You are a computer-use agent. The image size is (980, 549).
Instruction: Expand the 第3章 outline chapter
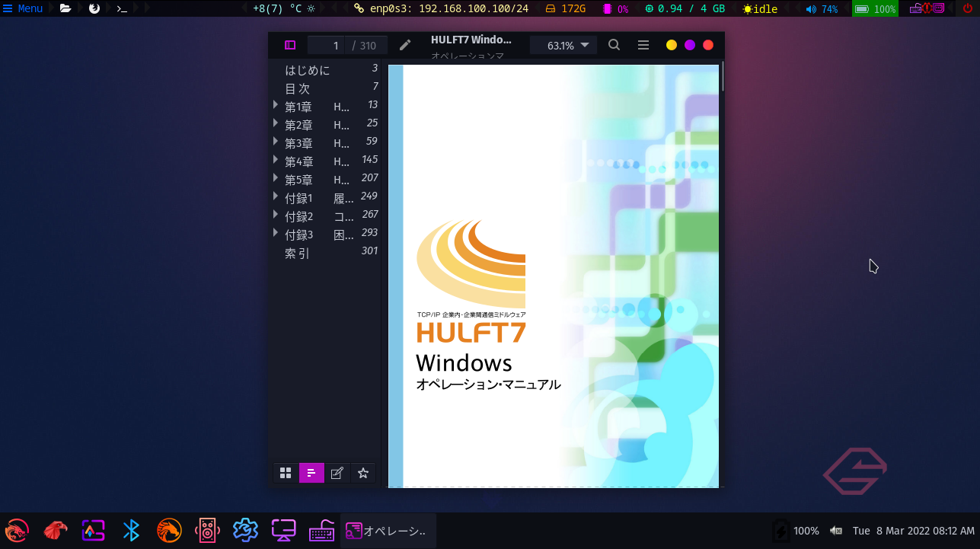276,141
